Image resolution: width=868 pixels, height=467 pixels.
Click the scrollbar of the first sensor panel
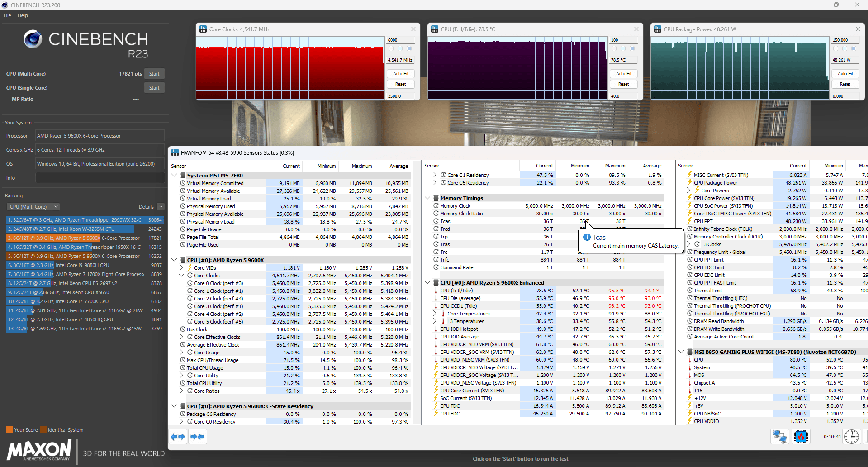(418, 290)
